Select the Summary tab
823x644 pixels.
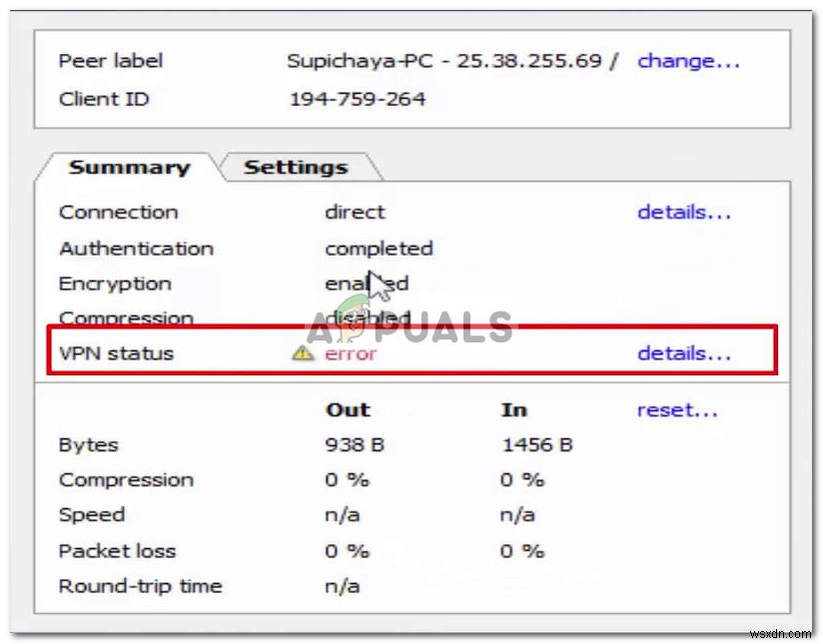pyautogui.click(x=129, y=168)
